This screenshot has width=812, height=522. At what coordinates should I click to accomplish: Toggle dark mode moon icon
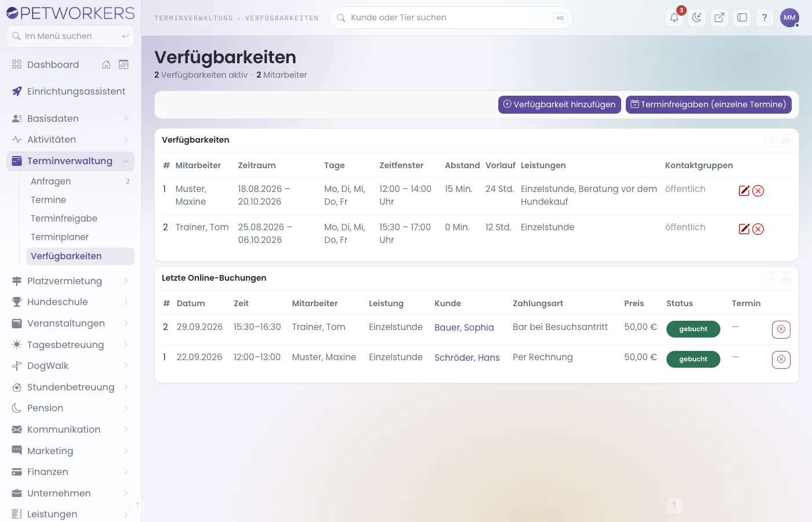tap(697, 17)
